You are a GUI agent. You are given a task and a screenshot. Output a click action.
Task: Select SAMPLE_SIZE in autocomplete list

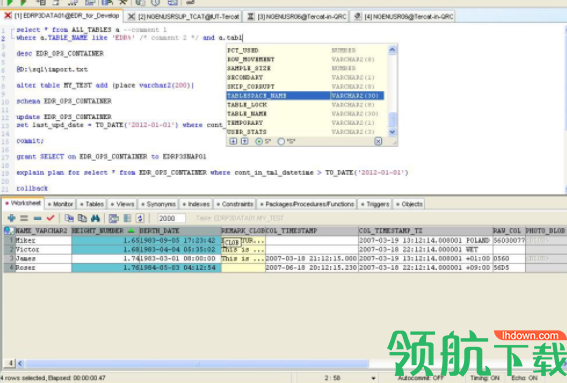click(305, 68)
